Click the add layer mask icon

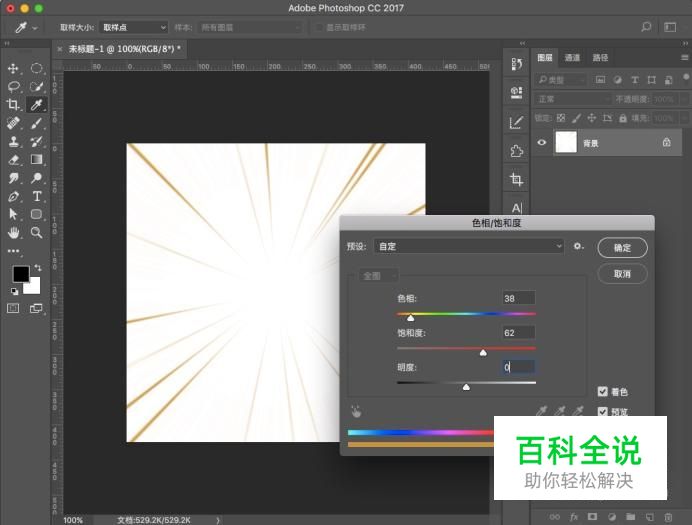click(x=592, y=517)
